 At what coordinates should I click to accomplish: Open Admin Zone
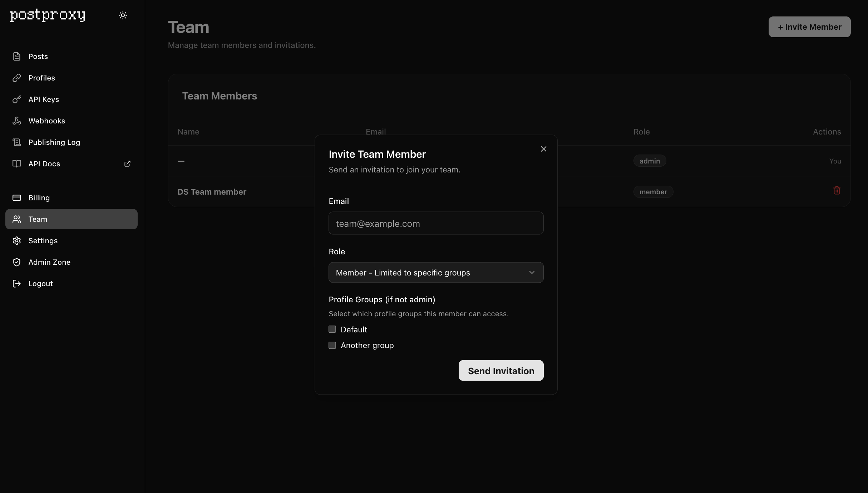click(x=71, y=262)
